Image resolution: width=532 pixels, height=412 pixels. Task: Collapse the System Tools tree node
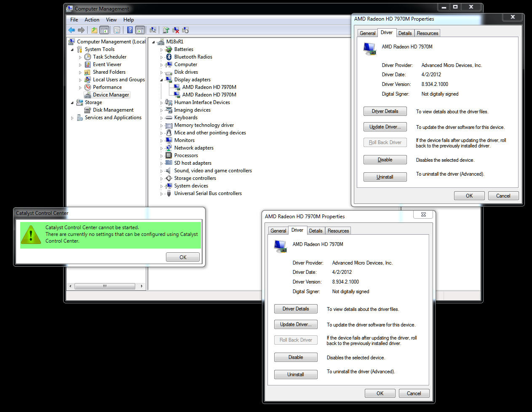(72, 50)
